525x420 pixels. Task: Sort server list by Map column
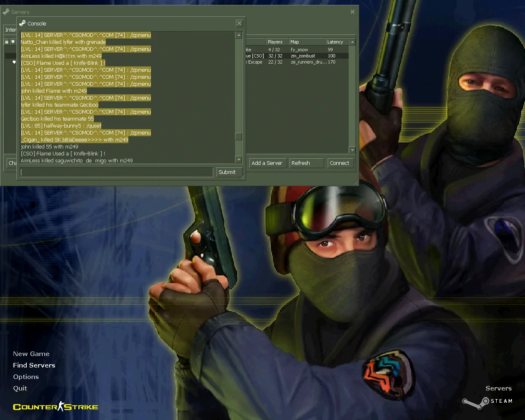pyautogui.click(x=307, y=42)
